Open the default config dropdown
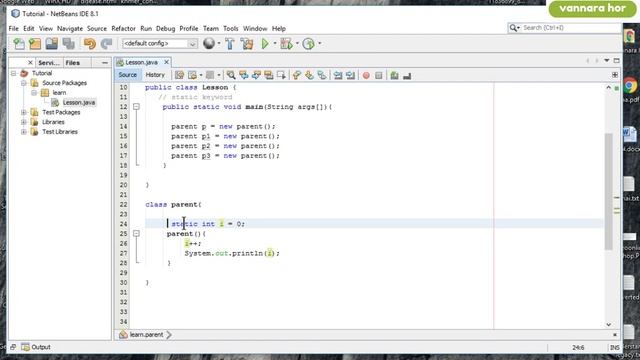 pyautogui.click(x=160, y=43)
